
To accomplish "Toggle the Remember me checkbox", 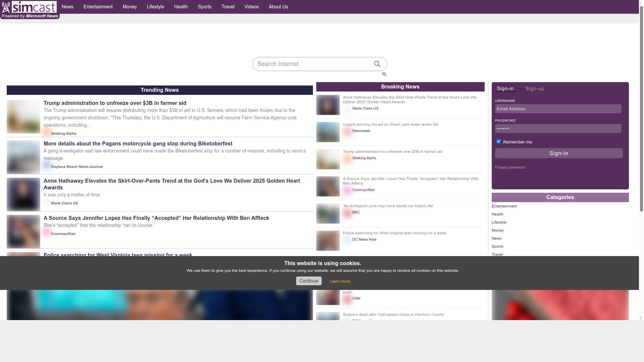I will coord(498,141).
